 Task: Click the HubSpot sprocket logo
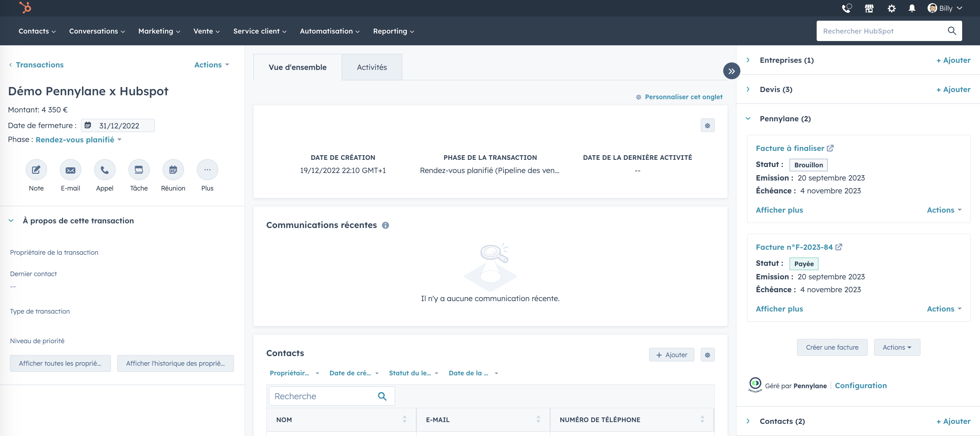[25, 7]
